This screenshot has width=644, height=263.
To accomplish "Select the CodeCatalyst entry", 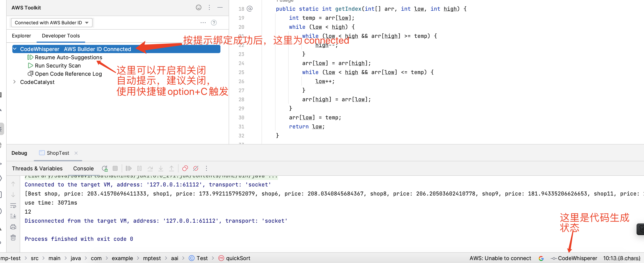I will pos(37,82).
